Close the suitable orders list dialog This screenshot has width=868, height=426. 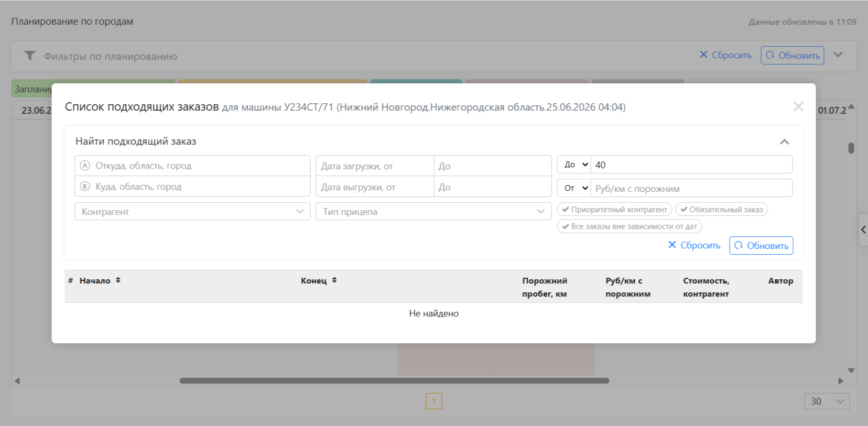[x=798, y=107]
